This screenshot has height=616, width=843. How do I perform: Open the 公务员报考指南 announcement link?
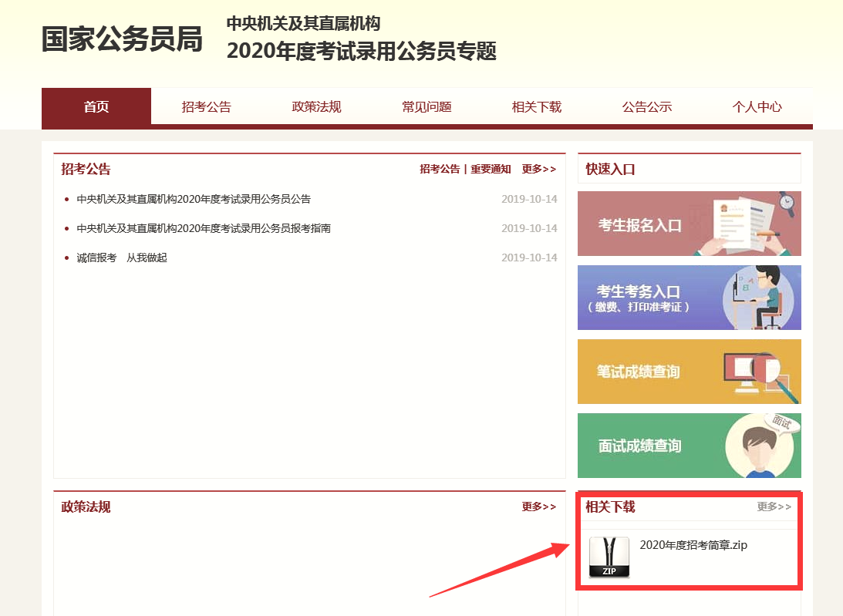(x=204, y=228)
